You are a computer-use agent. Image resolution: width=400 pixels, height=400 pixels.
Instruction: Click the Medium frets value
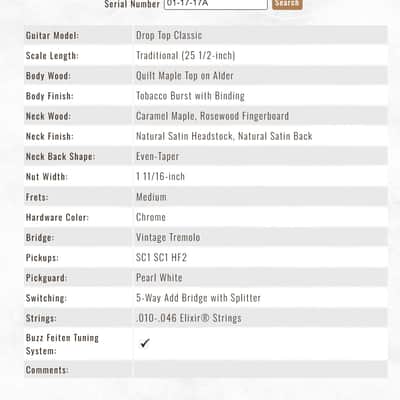[151, 197]
